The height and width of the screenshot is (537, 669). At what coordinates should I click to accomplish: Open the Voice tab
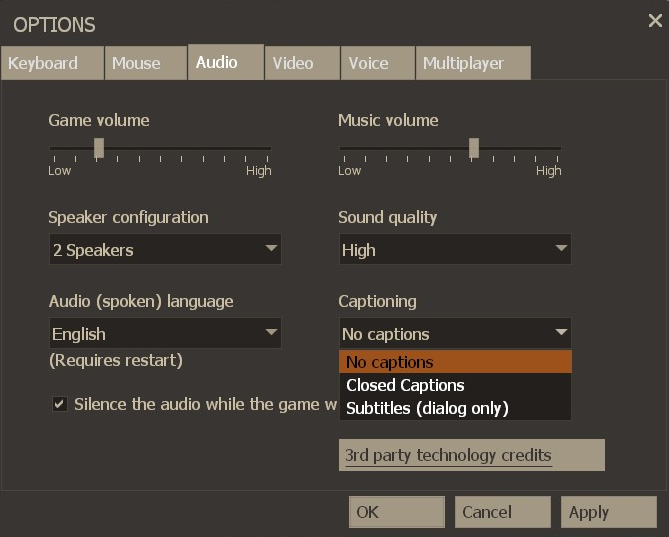[378, 63]
